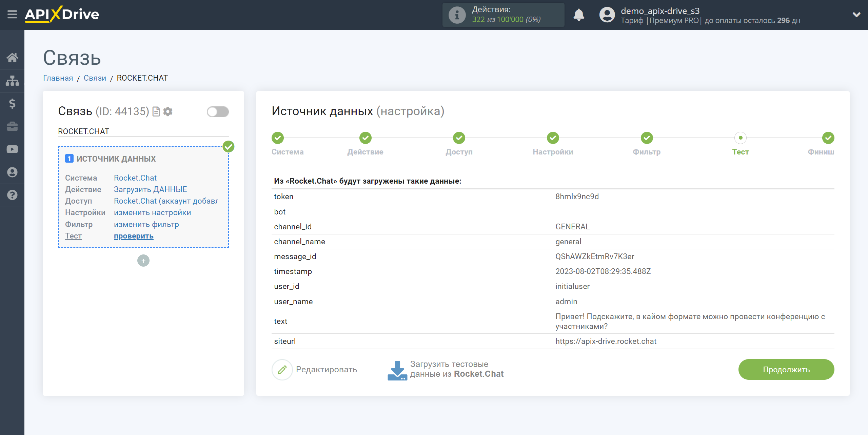Click the timestamp value 2023-08-02T08:29:35.488Z

(603, 271)
